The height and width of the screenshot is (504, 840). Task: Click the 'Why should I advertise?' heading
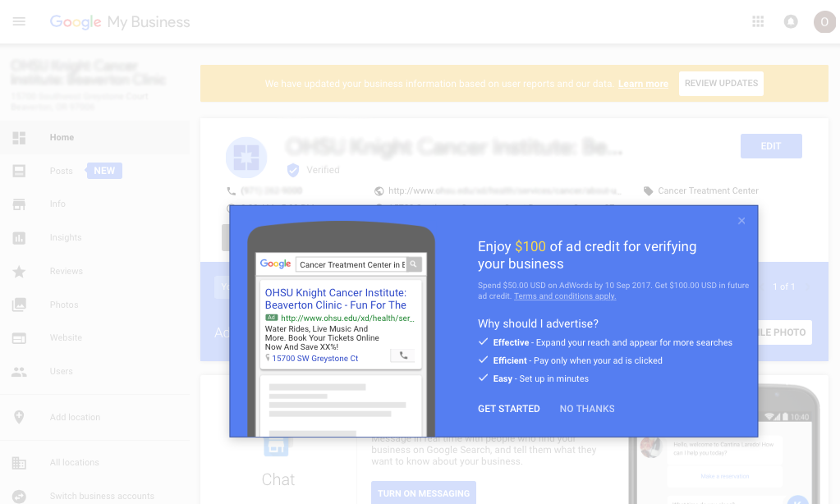(x=538, y=323)
